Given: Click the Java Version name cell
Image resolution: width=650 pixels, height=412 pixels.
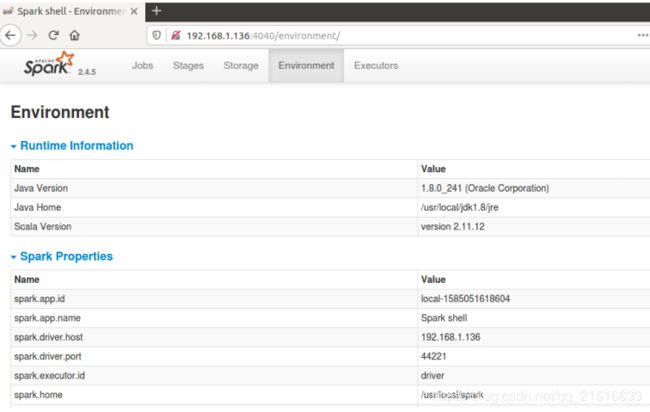Looking at the screenshot, I should (214, 188).
